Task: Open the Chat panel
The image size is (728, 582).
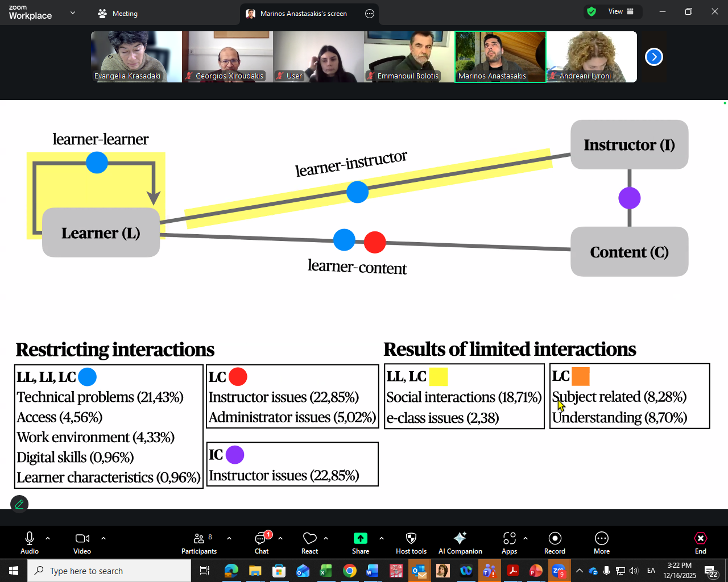Action: pos(262,543)
